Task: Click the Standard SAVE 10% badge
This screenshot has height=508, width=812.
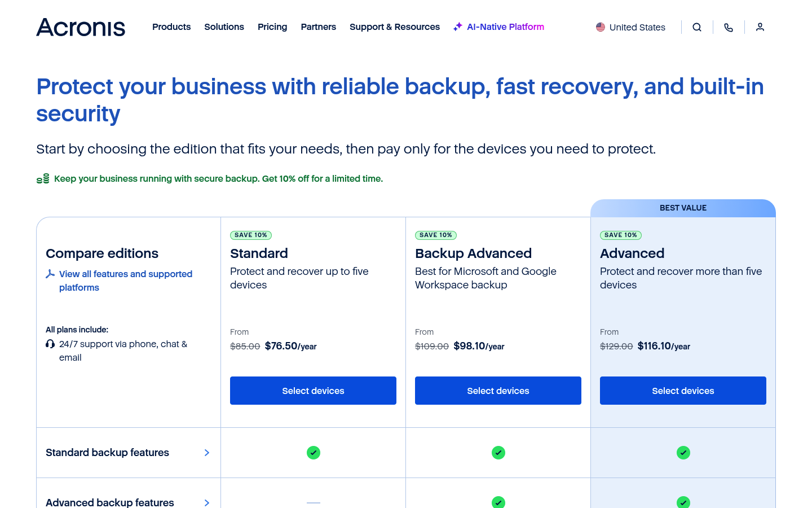Action: (x=251, y=235)
